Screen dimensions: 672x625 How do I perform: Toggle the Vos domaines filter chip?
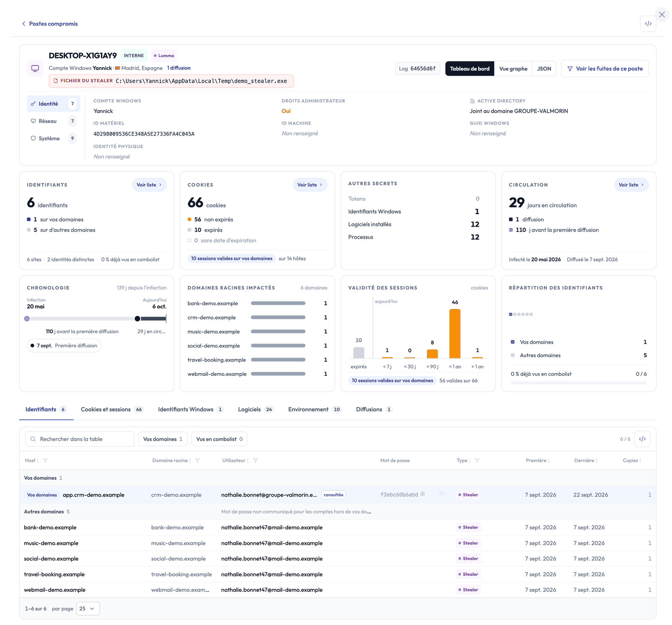163,439
